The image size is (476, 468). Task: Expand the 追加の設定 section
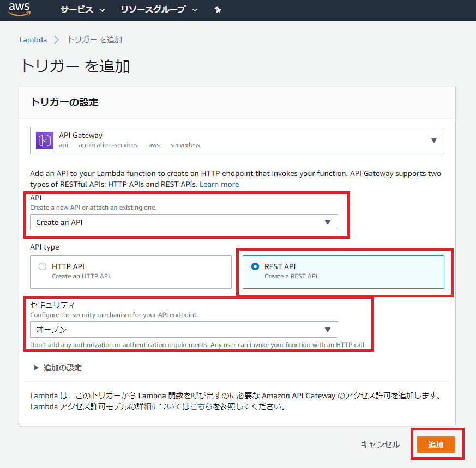62,367
